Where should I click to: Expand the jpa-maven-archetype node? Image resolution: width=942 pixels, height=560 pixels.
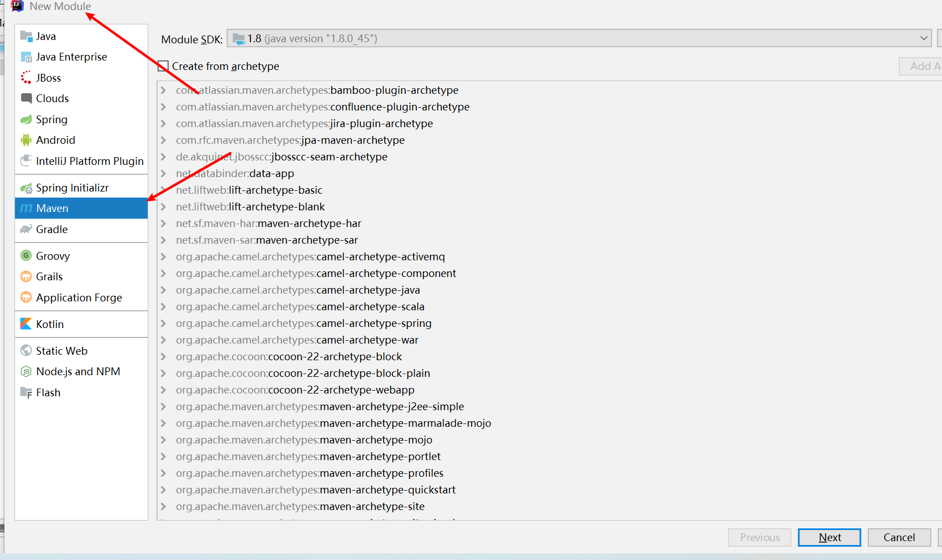164,140
